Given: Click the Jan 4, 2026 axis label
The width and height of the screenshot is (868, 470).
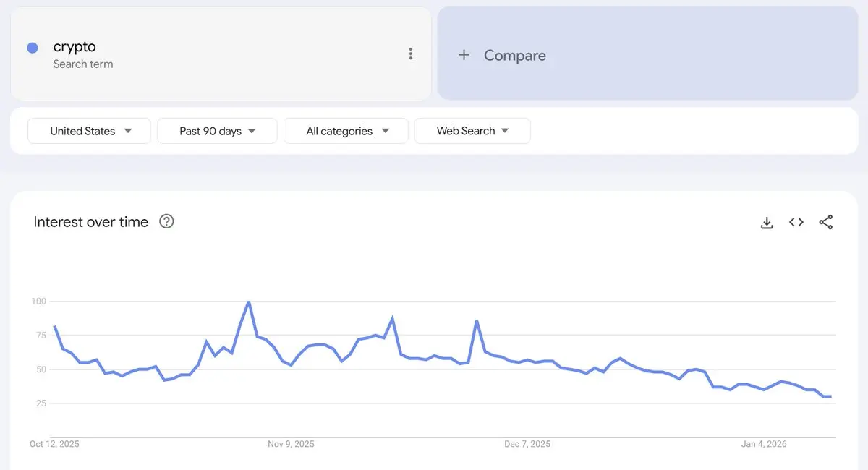Looking at the screenshot, I should tap(764, 444).
